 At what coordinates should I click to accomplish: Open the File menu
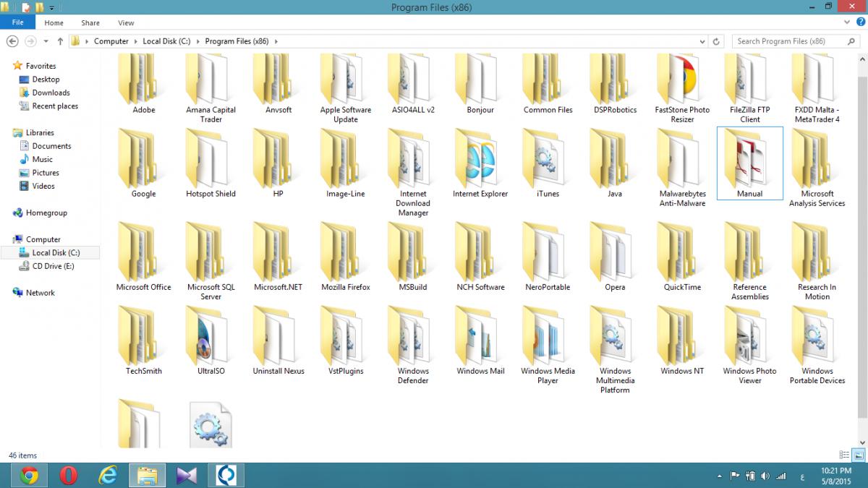point(17,23)
